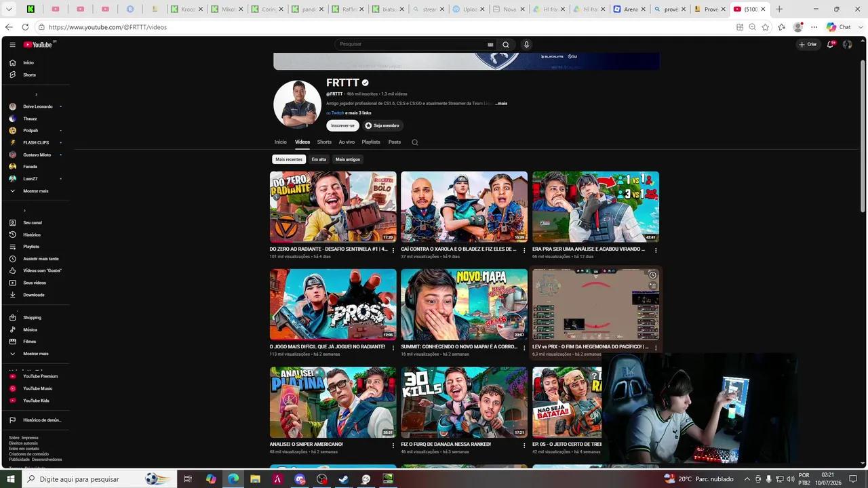Expand Explore list Mostrar mais

[x=35, y=354]
